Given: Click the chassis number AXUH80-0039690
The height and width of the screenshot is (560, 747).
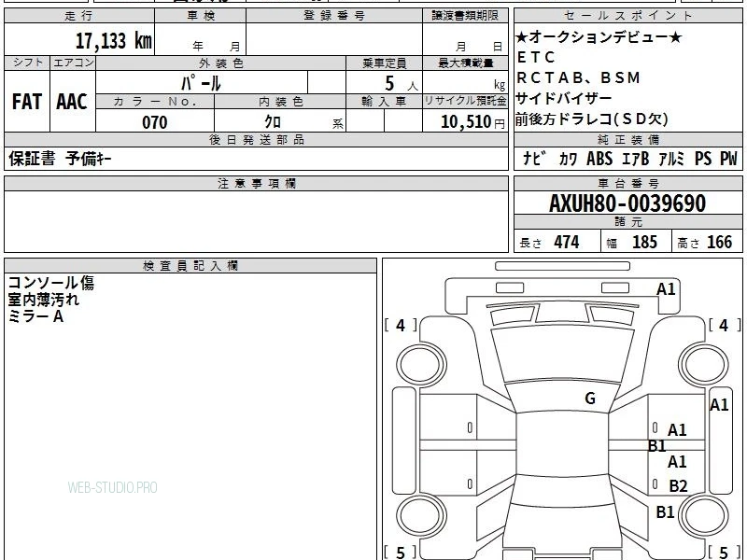Looking at the screenshot, I should (627, 203).
